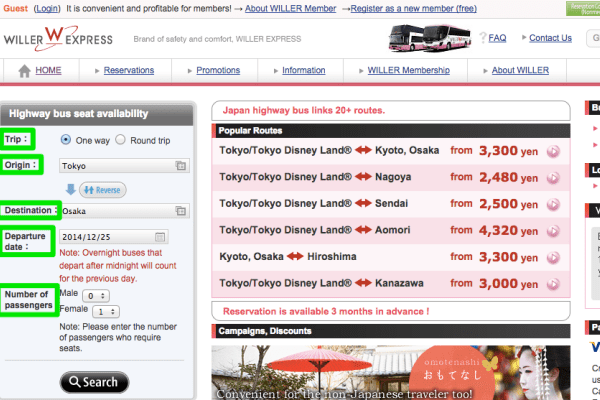Screen dimensions: 600x400
Task: Click the arrow button for Kyoto, Osaka route
Action: pos(553,151)
